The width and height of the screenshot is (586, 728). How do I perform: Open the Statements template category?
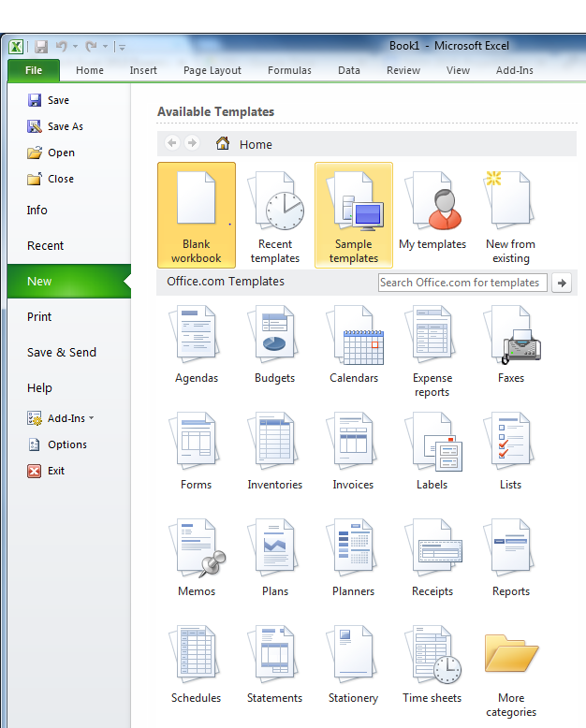point(275,665)
